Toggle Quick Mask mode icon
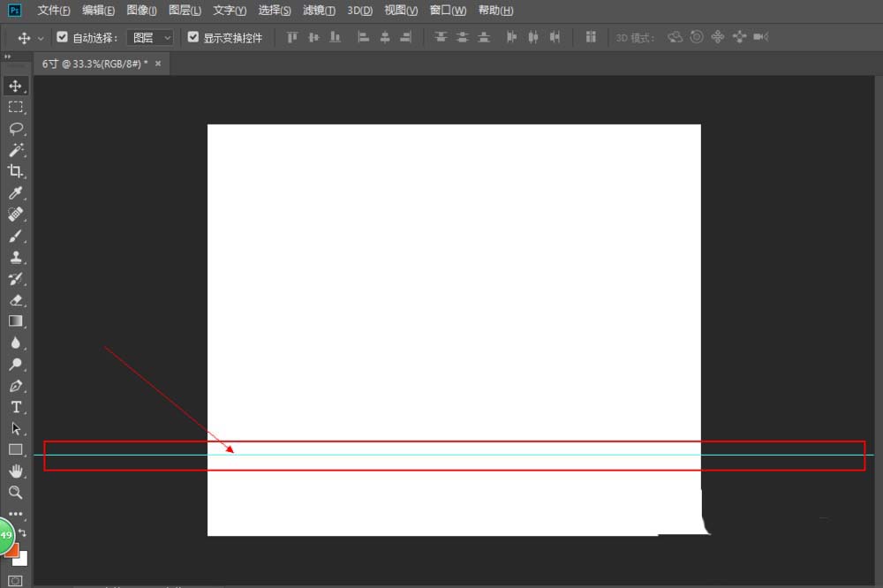Viewport: 883px width, 588px height. tap(15, 581)
